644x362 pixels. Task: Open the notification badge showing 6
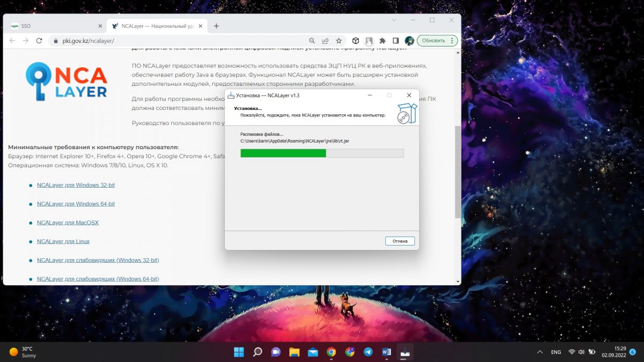[x=633, y=352]
